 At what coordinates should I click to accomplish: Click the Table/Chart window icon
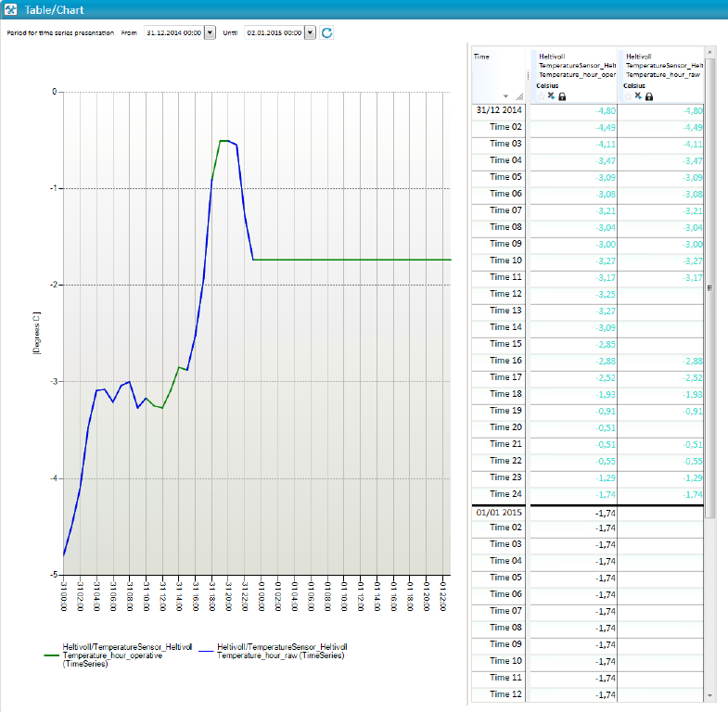[x=10, y=9]
